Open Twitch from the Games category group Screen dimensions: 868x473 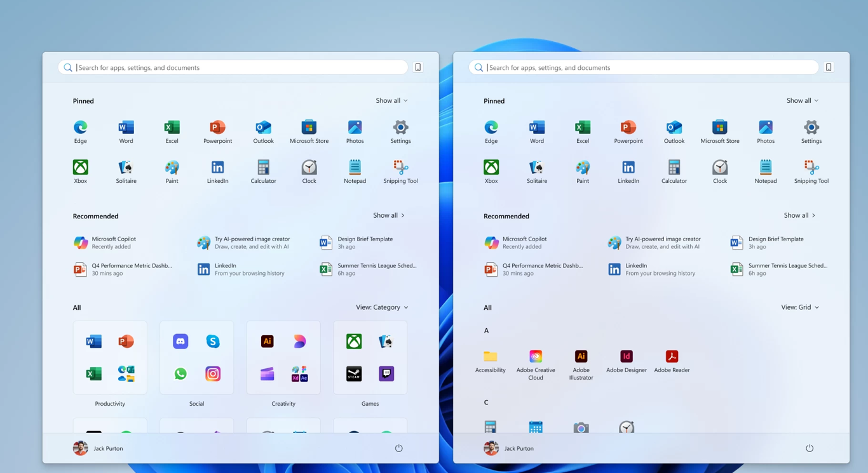386,374
